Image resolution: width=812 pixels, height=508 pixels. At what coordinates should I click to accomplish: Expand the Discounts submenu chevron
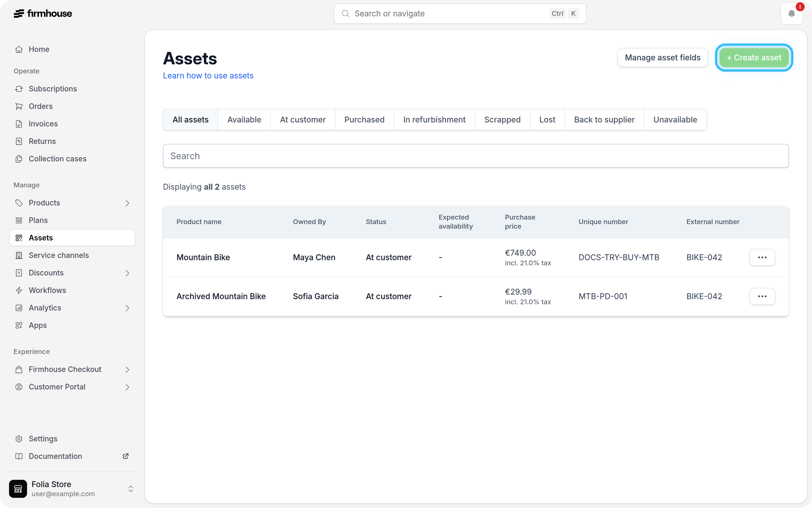(x=127, y=273)
